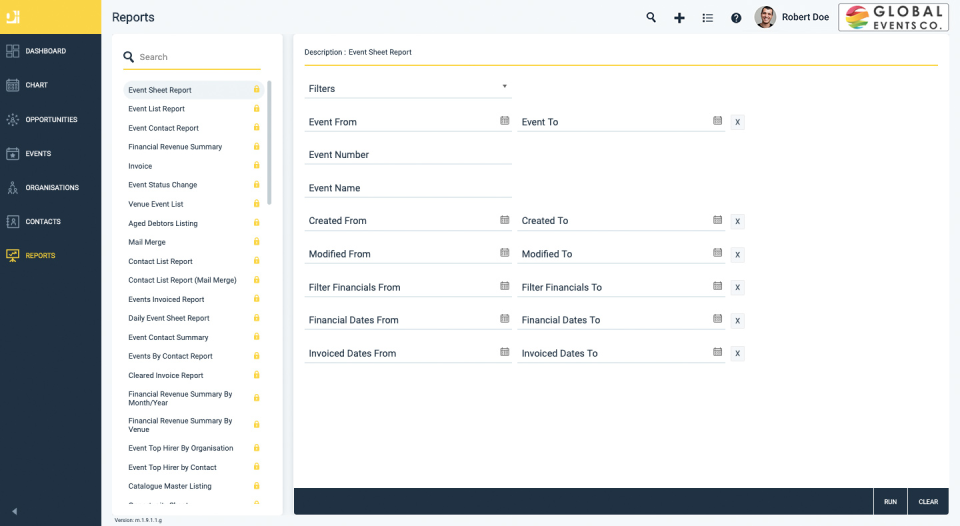Select Event Sheet Report in list
This screenshot has width=960, height=526.
[x=193, y=90]
